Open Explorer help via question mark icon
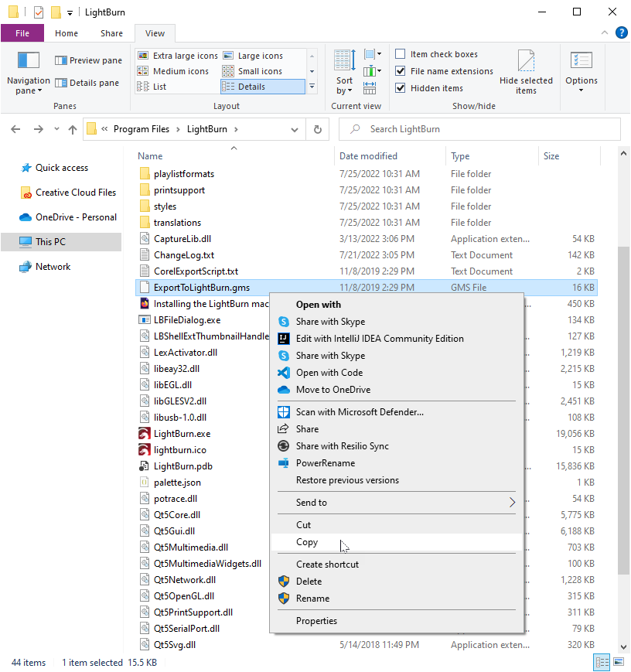Image resolution: width=631 pixels, height=672 pixels. tap(621, 32)
